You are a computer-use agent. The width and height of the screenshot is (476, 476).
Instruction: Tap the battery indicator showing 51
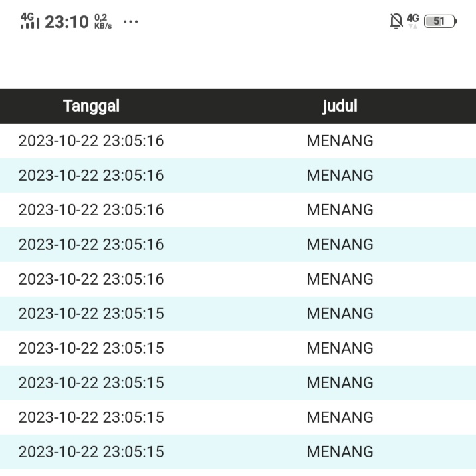(439, 21)
